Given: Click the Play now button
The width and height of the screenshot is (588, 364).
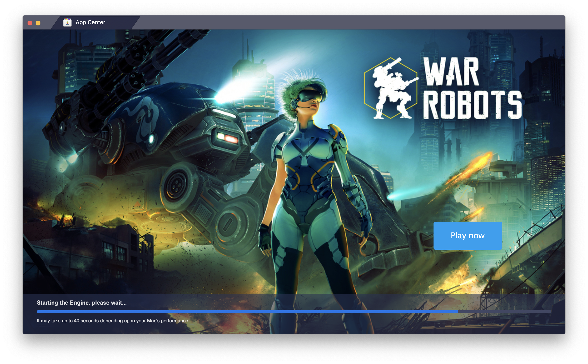Looking at the screenshot, I should 467,236.
